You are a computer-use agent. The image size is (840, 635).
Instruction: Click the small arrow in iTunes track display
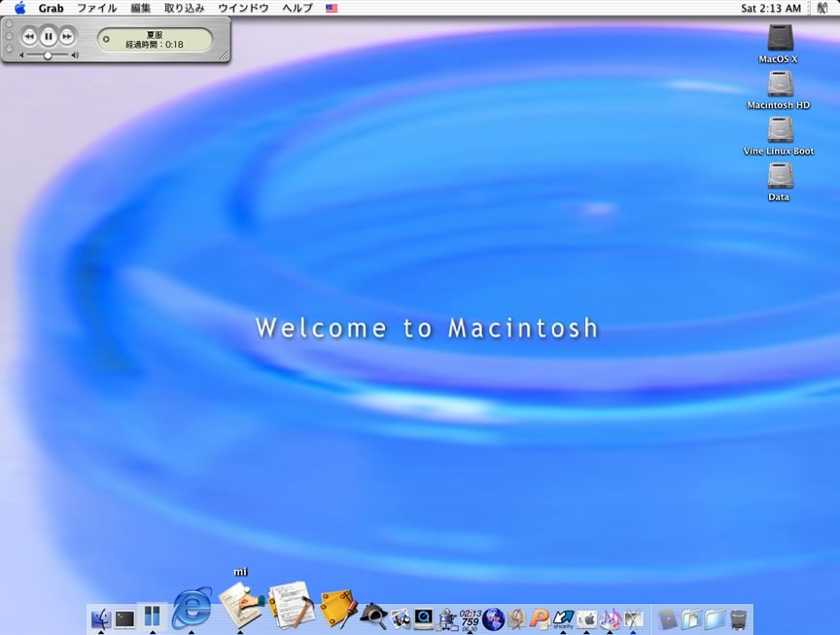[x=106, y=39]
